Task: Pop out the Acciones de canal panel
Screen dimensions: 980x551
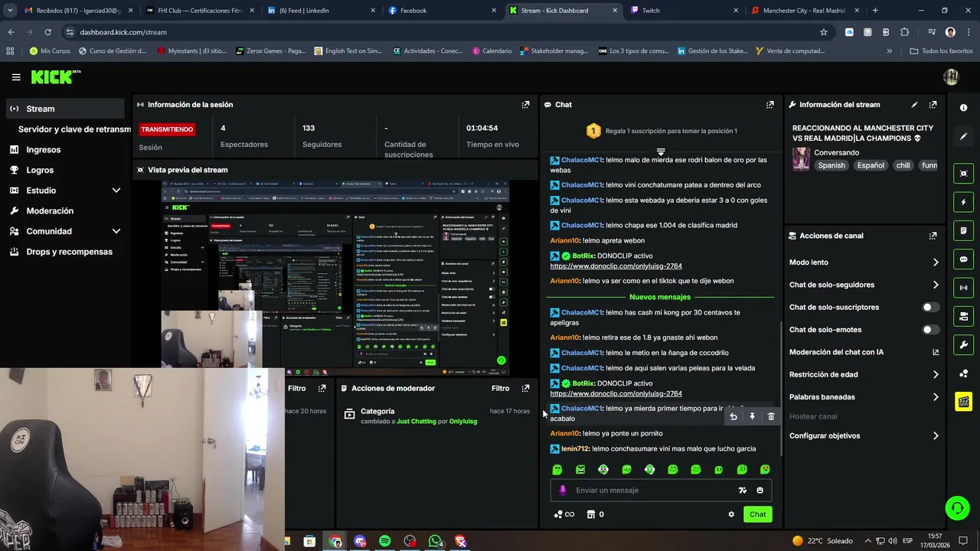Action: click(933, 236)
